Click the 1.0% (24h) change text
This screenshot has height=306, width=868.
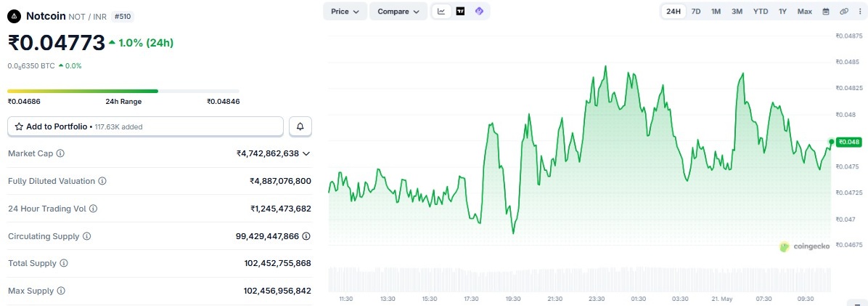tap(146, 43)
